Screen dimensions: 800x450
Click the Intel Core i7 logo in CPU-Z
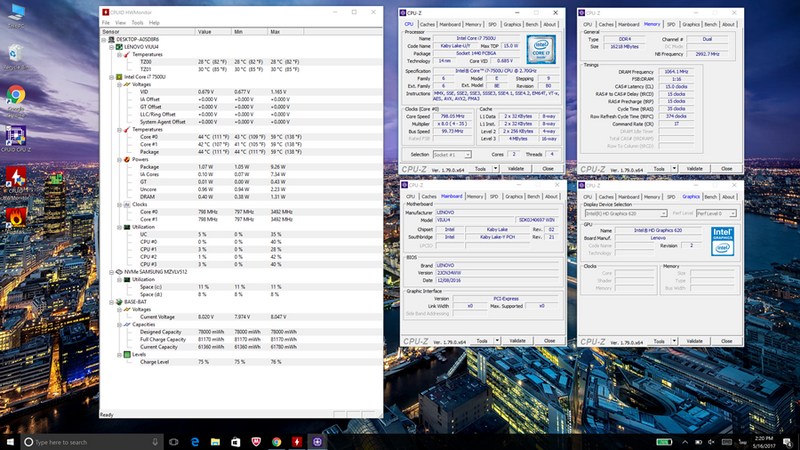[541, 49]
